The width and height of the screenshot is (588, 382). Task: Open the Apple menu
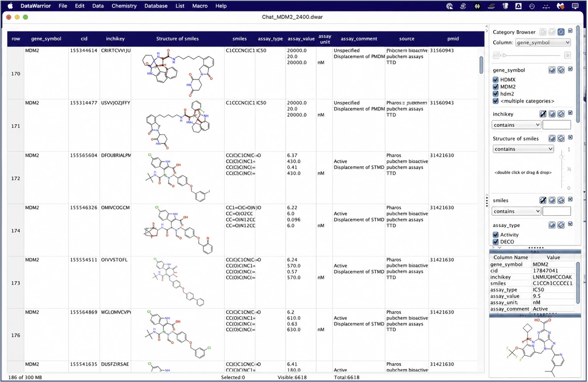pos(10,6)
